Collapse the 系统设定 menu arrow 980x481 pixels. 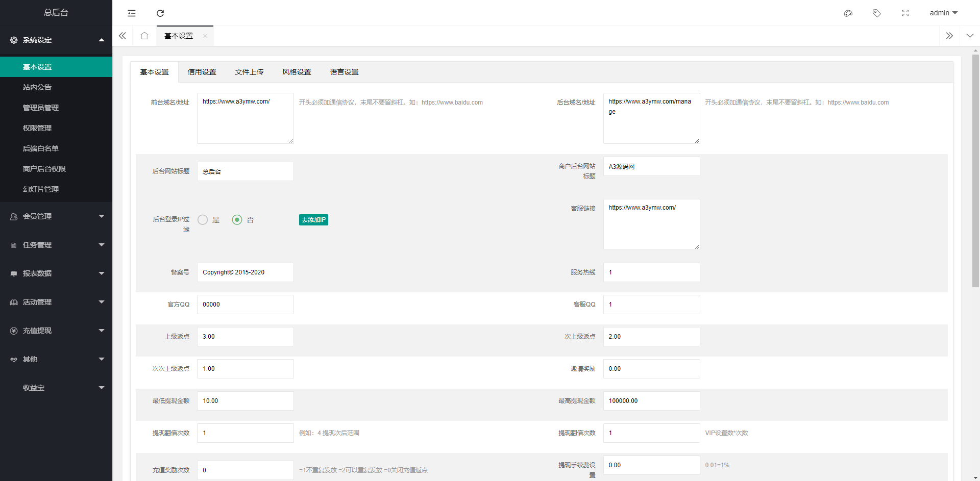pos(102,40)
